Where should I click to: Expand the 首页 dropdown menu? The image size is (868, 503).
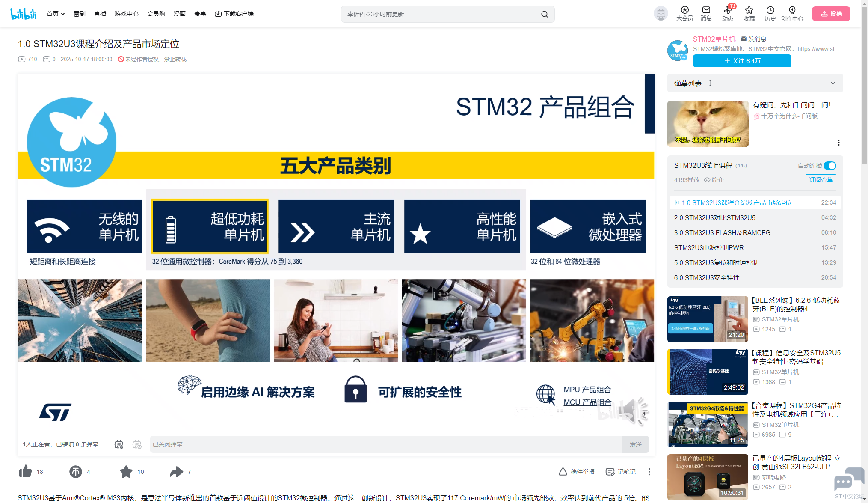click(56, 14)
